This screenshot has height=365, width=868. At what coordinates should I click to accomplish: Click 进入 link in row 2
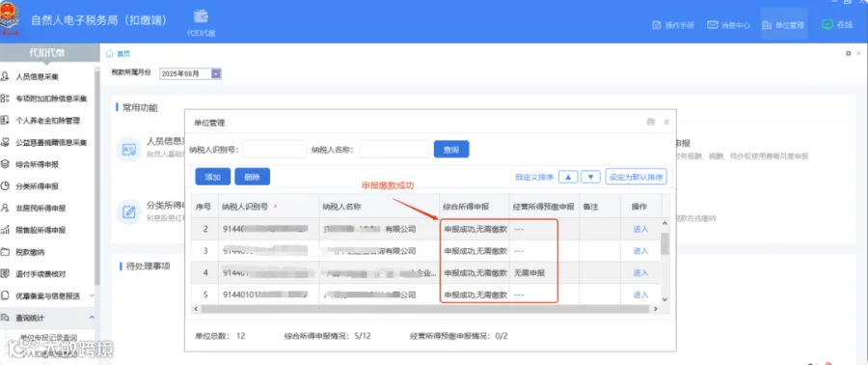[640, 229]
